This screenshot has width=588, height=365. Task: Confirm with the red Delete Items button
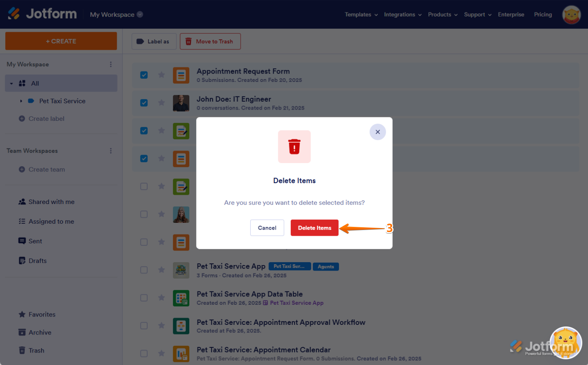coord(314,228)
